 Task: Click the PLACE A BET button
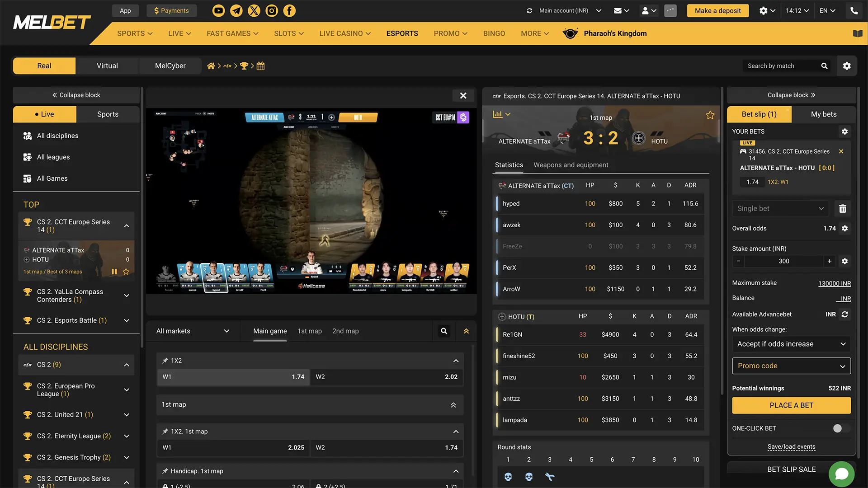point(791,405)
